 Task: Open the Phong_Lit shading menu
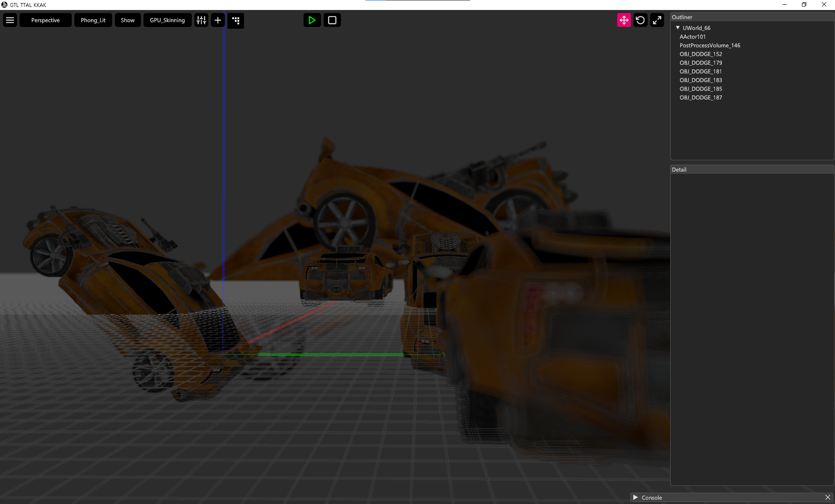coord(93,20)
